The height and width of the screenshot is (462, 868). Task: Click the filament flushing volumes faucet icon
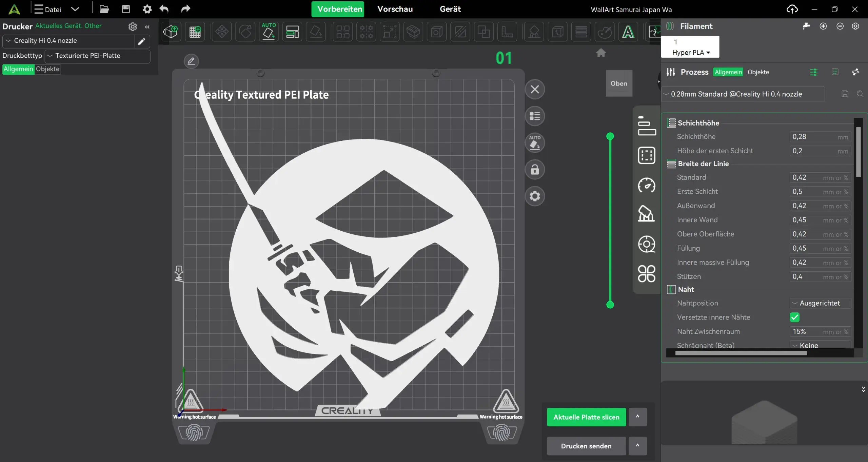[806, 26]
